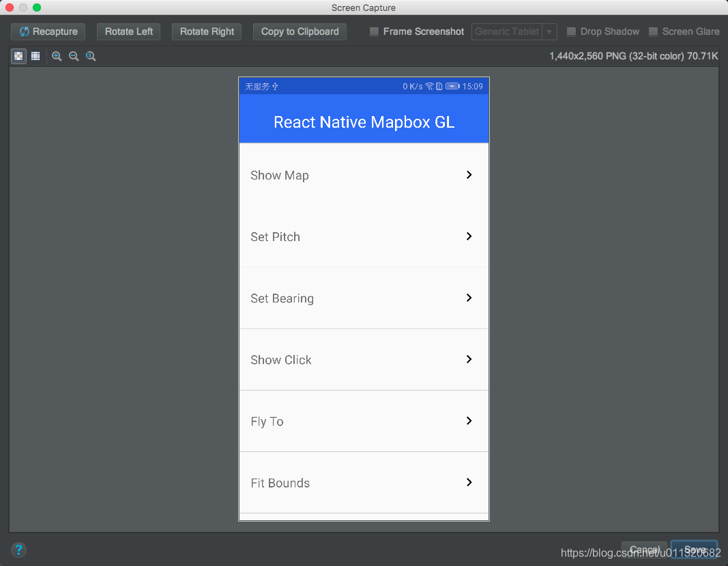Click the React Native Mapbox GL header title
The height and width of the screenshot is (566, 728).
[x=364, y=122]
